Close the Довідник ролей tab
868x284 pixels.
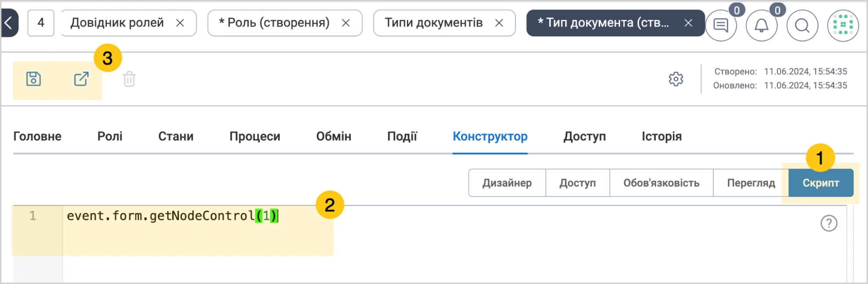point(180,23)
